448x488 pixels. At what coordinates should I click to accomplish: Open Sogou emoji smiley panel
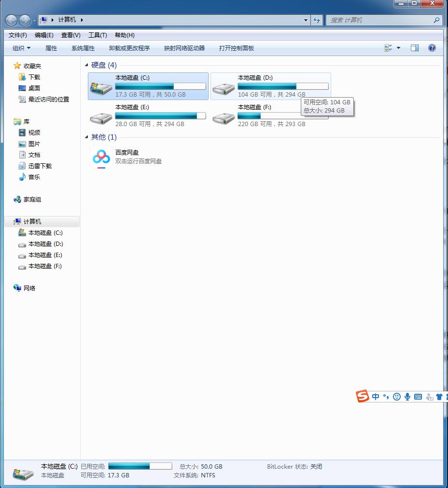pos(397,397)
